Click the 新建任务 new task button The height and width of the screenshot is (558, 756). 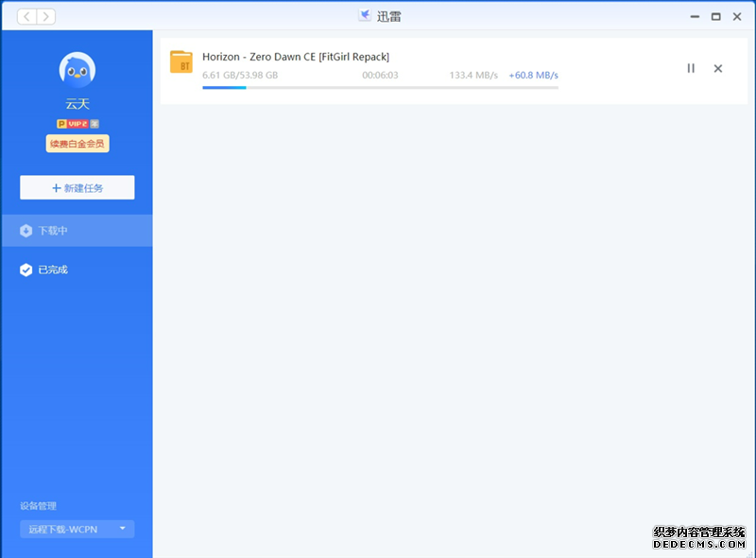coord(77,187)
